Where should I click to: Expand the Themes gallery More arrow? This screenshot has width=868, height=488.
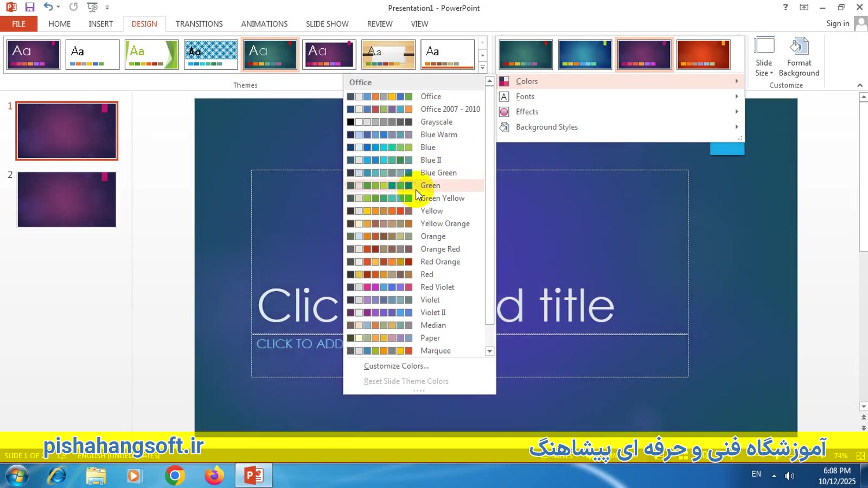click(x=482, y=67)
